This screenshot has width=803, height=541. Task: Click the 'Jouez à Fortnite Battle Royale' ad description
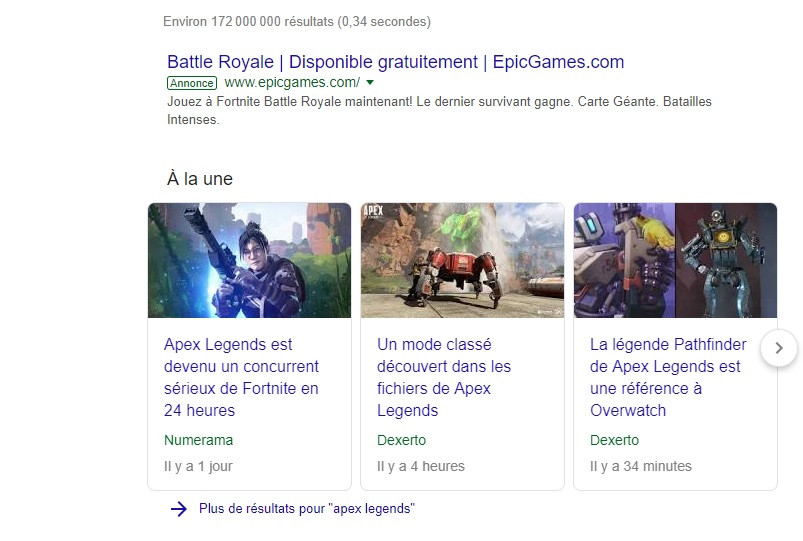439,110
